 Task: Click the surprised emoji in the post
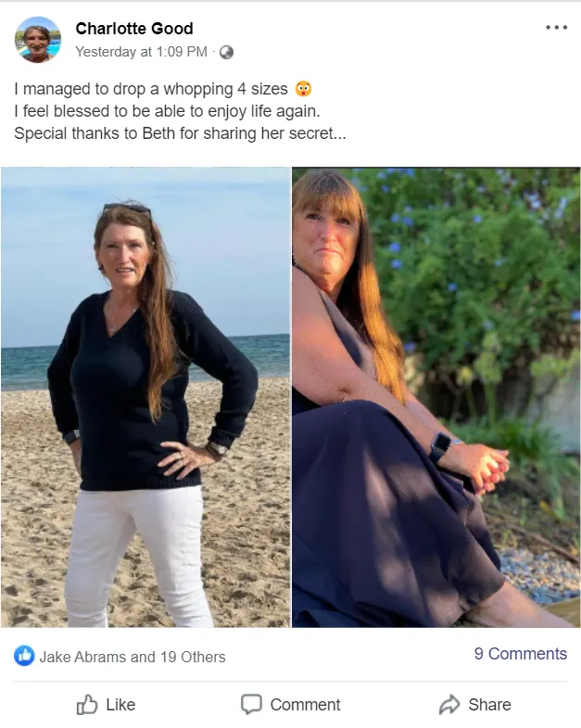tap(303, 88)
